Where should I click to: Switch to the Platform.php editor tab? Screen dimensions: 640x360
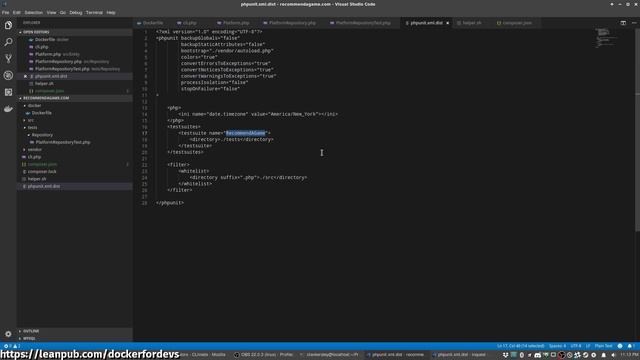click(235, 23)
